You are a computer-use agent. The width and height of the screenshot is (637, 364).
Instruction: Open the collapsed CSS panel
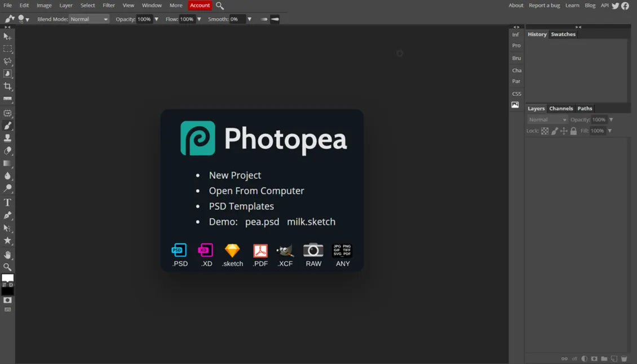tap(516, 94)
